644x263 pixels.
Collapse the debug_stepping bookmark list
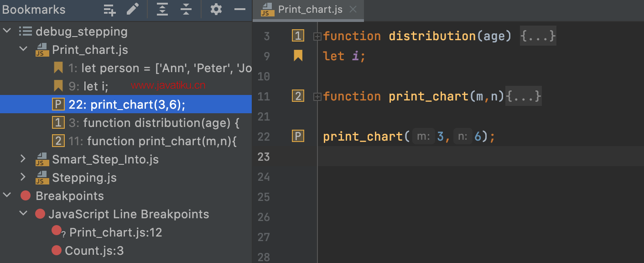(x=7, y=32)
